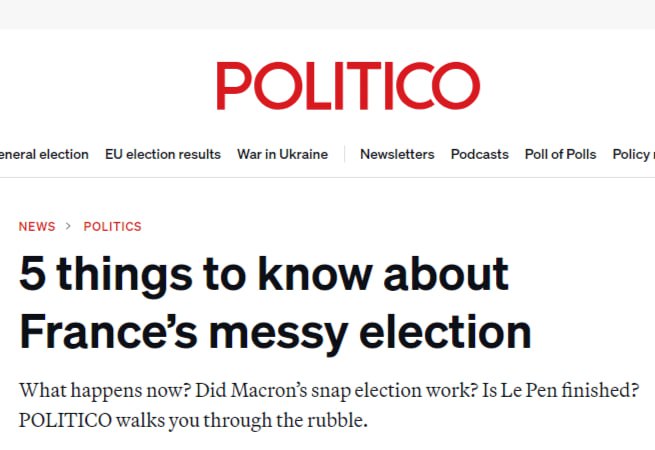Select the partly cut-off general election link
Screen dimensions: 655x450
point(44,154)
